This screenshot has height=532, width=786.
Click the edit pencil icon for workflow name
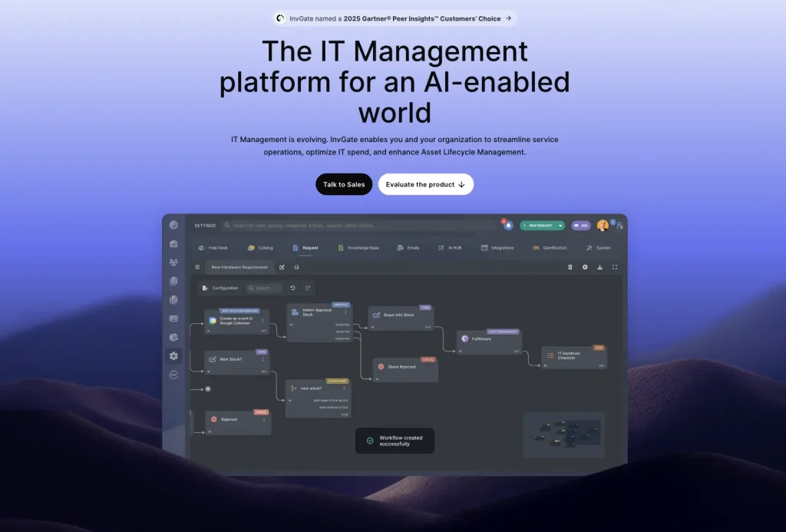[282, 267]
